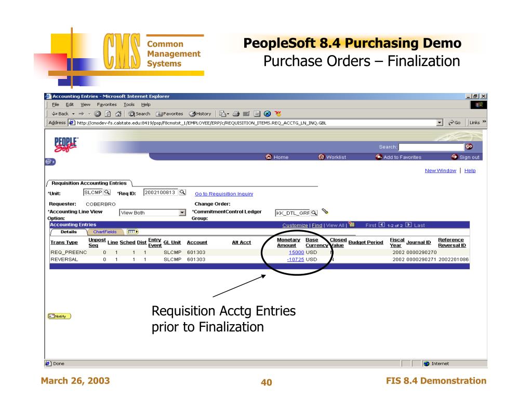
Task: Click the Refresh page icon
Action: point(108,114)
